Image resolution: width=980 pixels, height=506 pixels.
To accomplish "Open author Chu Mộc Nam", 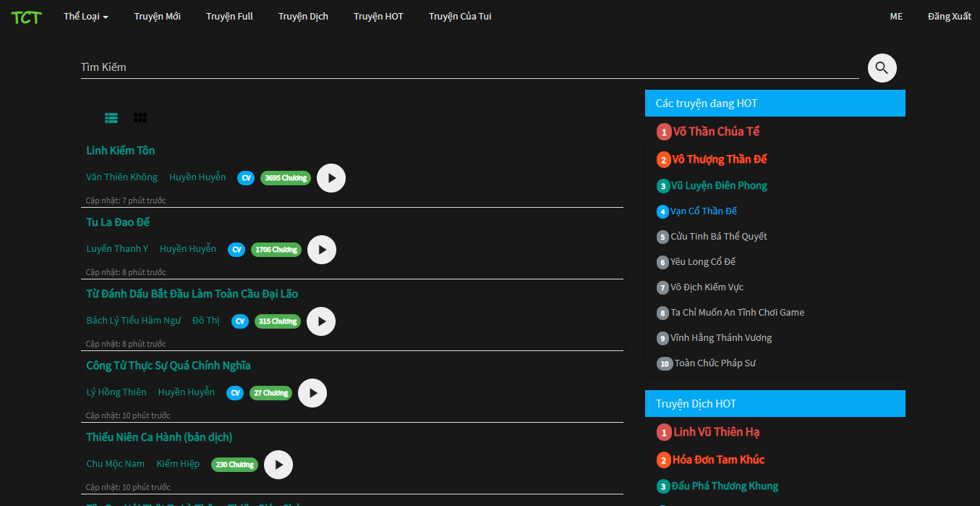I will pyautogui.click(x=116, y=464).
